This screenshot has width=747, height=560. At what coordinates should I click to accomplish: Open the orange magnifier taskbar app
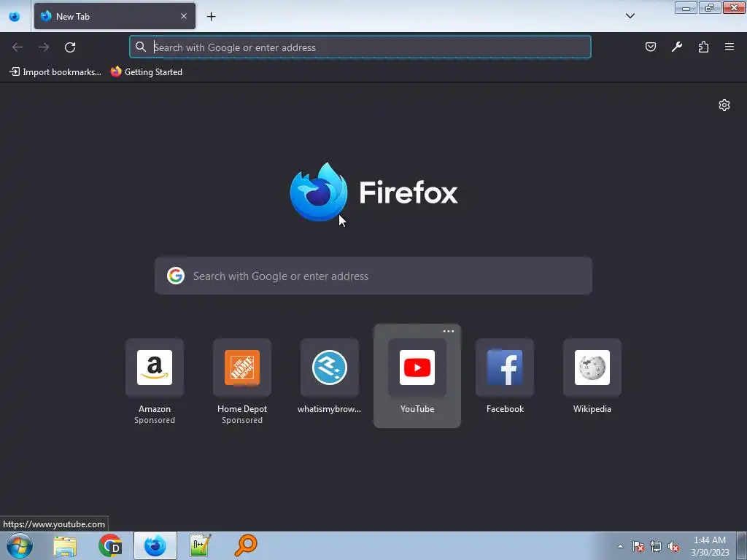click(246, 545)
